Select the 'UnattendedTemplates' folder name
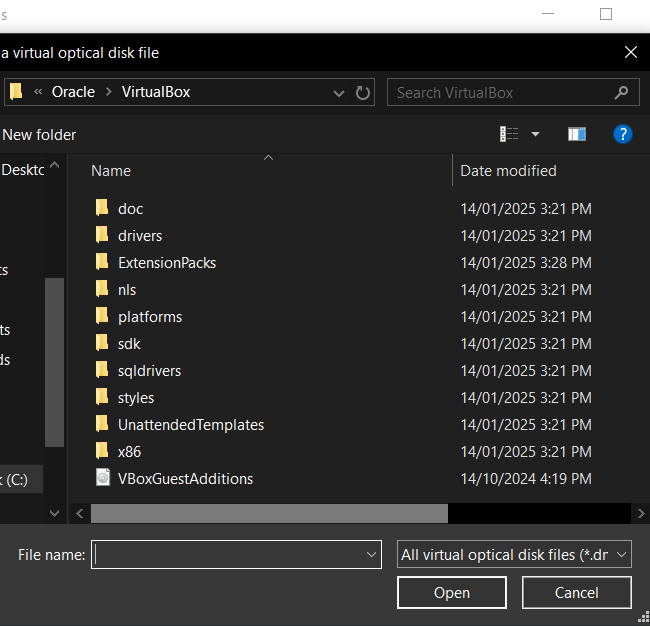Screen dimensions: 650x626 191,425
